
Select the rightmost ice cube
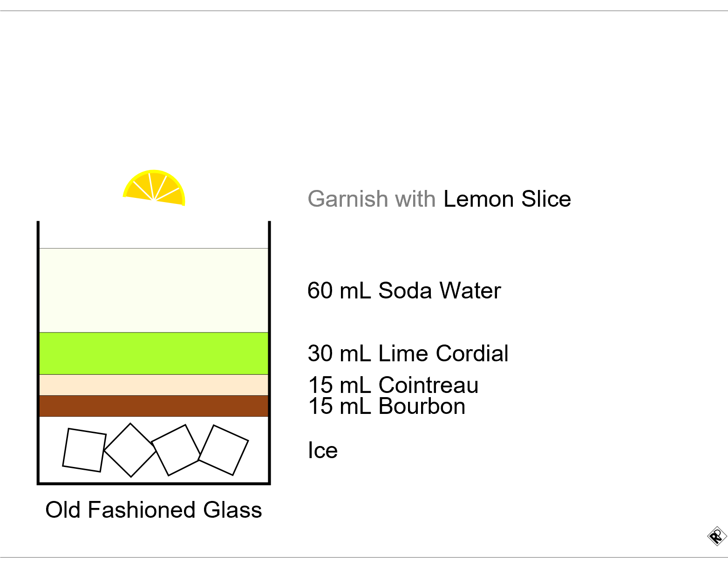(x=224, y=450)
